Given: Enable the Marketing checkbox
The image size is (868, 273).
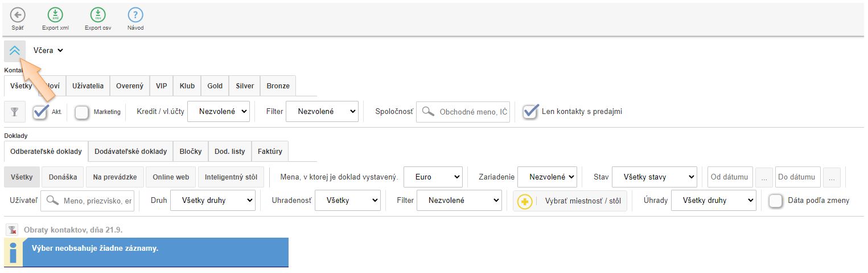Looking at the screenshot, I should coord(83,112).
